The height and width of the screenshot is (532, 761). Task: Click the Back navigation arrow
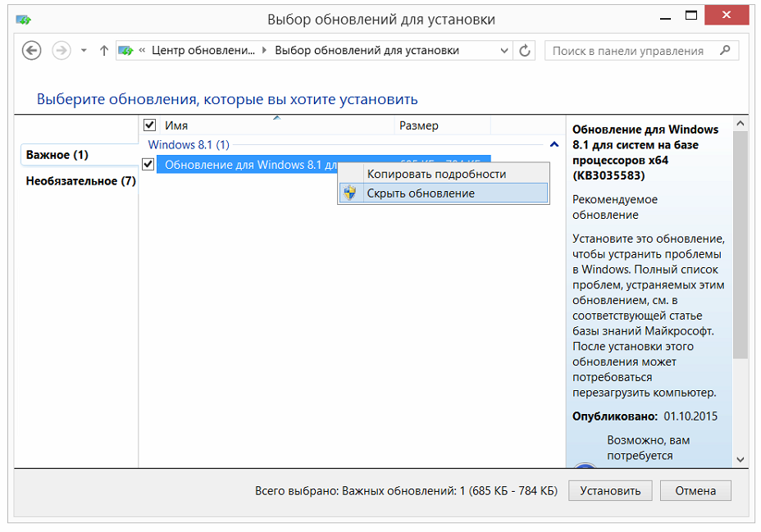tap(32, 51)
